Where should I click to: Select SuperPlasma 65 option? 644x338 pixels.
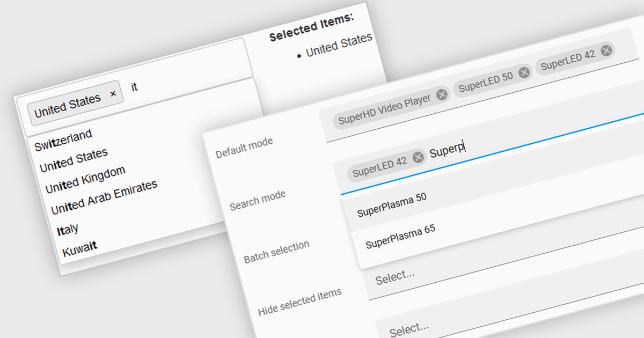pyautogui.click(x=400, y=237)
